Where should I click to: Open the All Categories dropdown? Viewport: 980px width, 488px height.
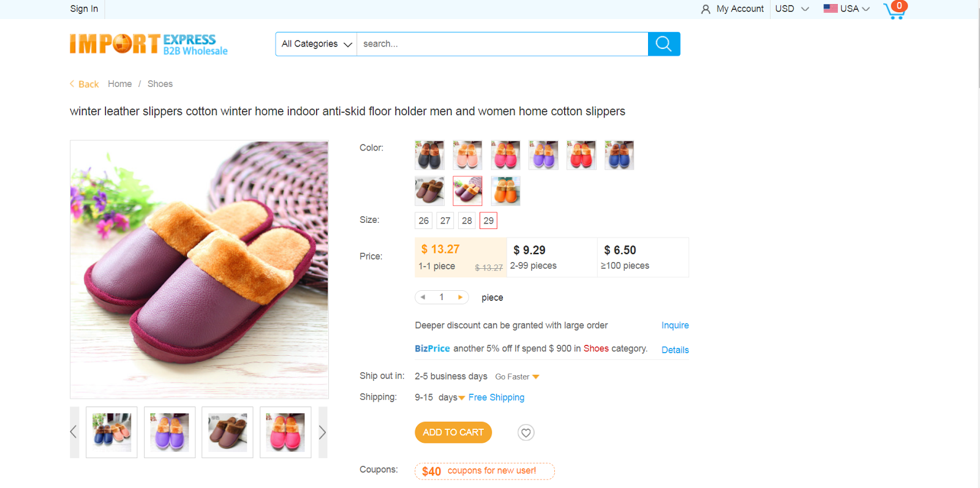click(315, 43)
